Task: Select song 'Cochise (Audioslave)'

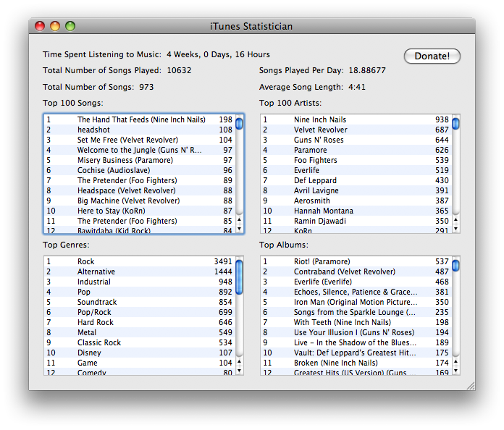Action: point(140,170)
